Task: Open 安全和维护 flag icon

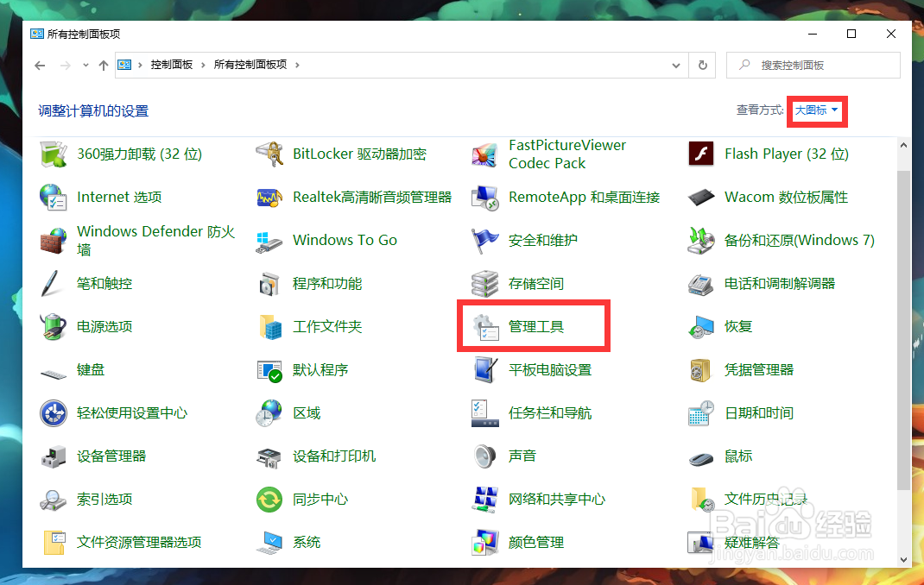Action: [x=485, y=241]
